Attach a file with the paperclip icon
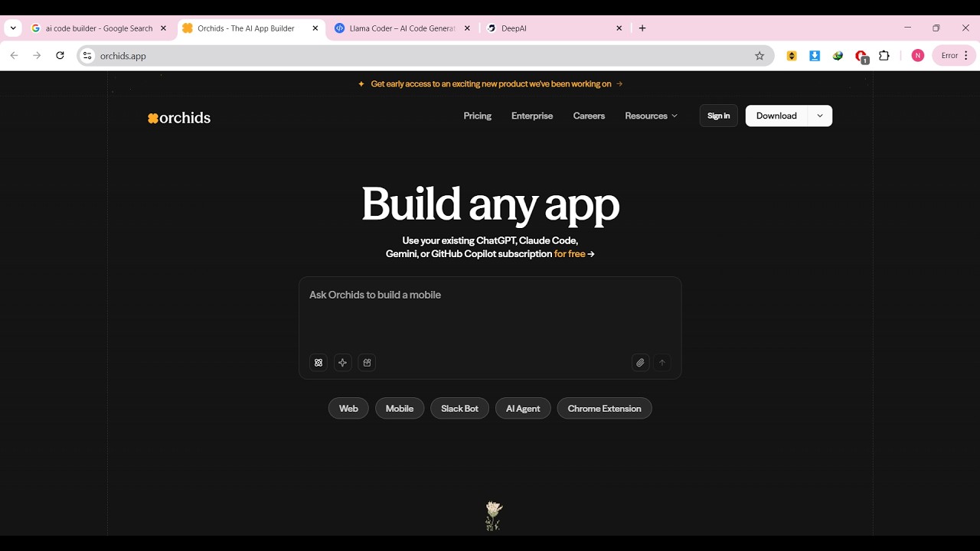This screenshot has height=551, width=980. [640, 363]
